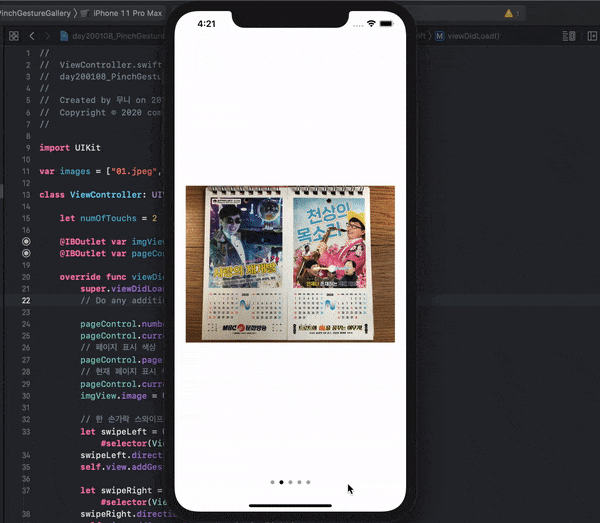Click the 'ViewController.swift' comment on line 2

[x=111, y=65]
